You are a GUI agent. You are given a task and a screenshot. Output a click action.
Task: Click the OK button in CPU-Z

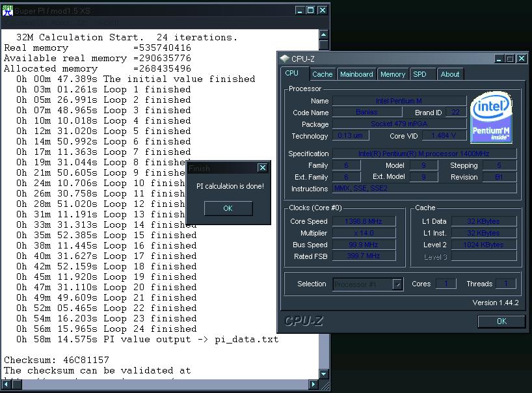click(x=501, y=321)
